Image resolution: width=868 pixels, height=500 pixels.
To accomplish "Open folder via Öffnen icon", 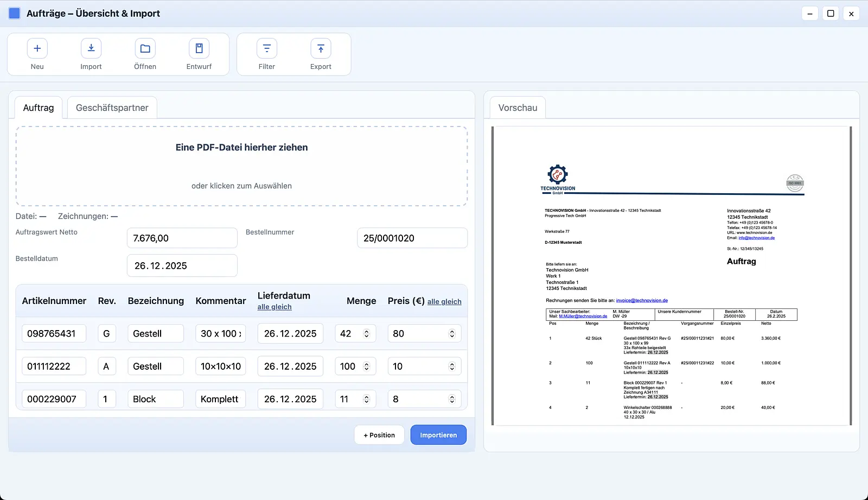I will point(145,49).
